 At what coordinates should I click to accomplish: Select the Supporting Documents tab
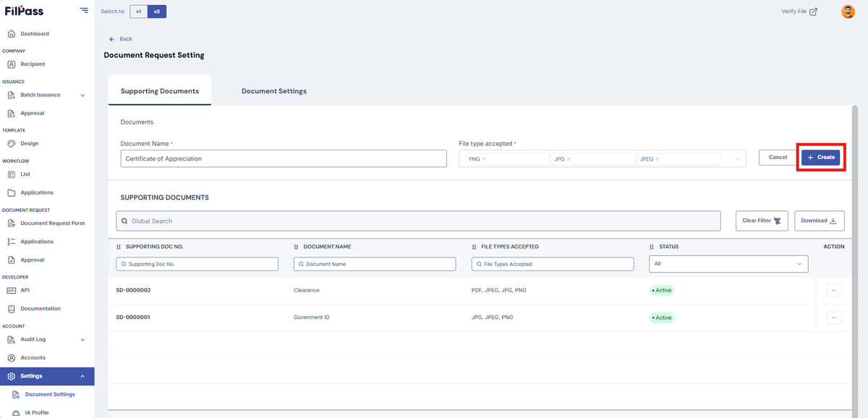click(160, 91)
